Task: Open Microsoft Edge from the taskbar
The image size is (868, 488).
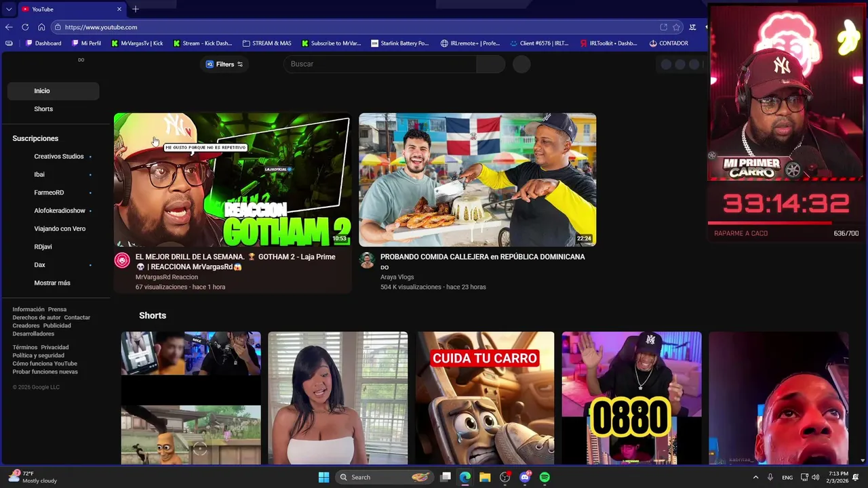Action: 465,477
